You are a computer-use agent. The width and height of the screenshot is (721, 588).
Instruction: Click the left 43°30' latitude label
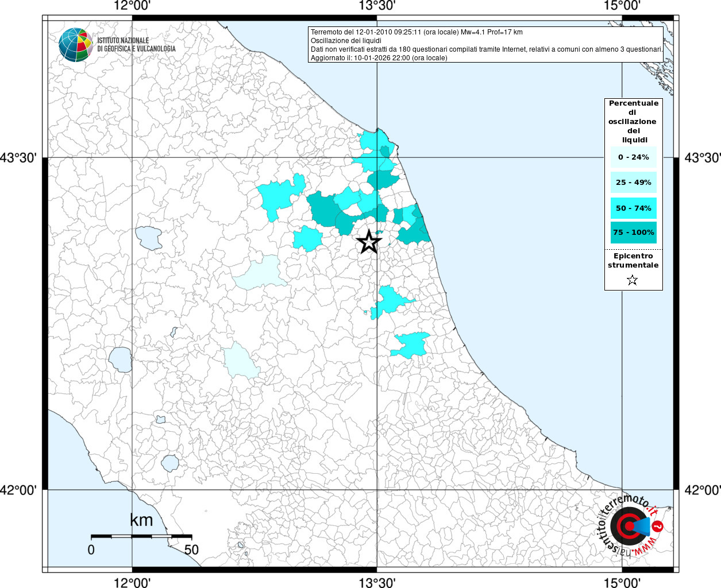(19, 157)
